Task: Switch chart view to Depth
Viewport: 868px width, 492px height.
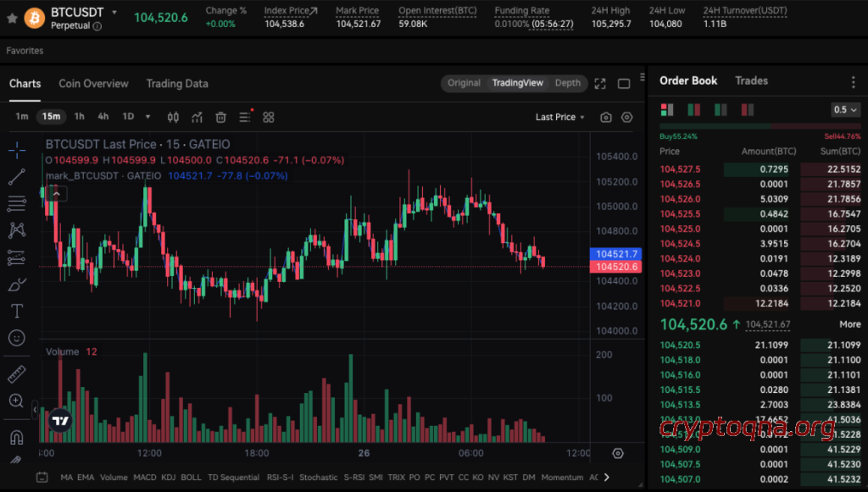Action: click(x=567, y=83)
